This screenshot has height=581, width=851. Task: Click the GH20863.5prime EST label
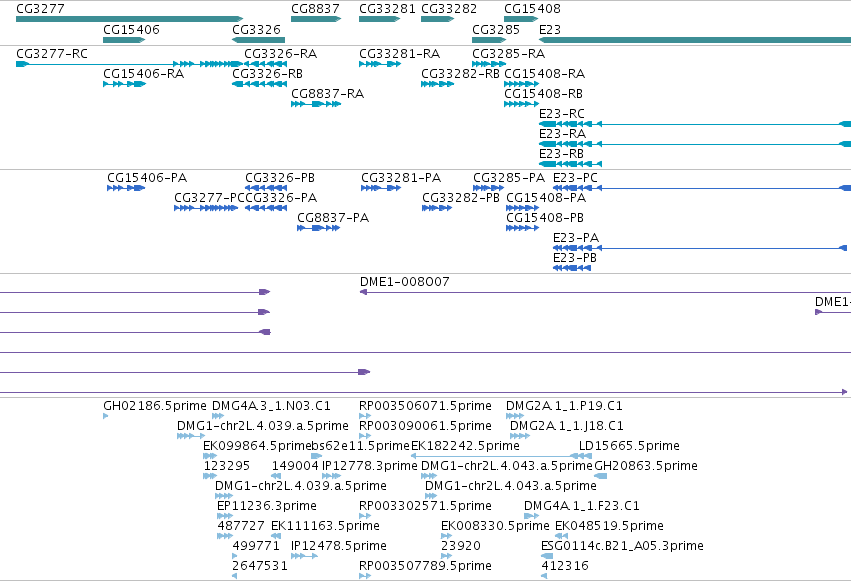click(646, 466)
